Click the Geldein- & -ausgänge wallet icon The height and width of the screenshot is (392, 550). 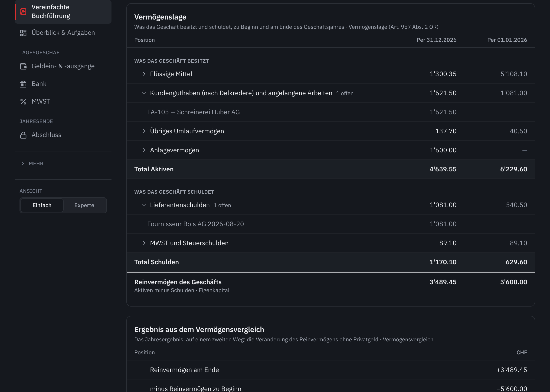pos(23,66)
